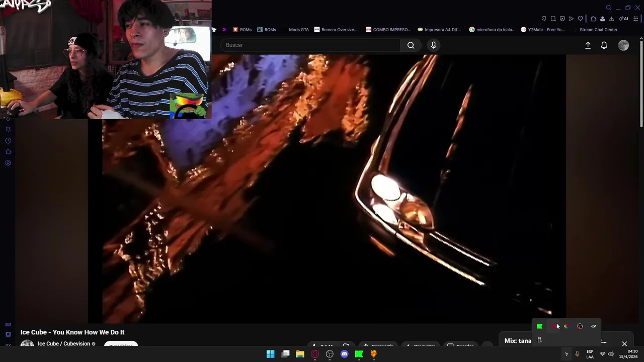Open the Ice Cube / Cubevision channel link
Screen dimensions: 644x362
[x=64, y=344]
